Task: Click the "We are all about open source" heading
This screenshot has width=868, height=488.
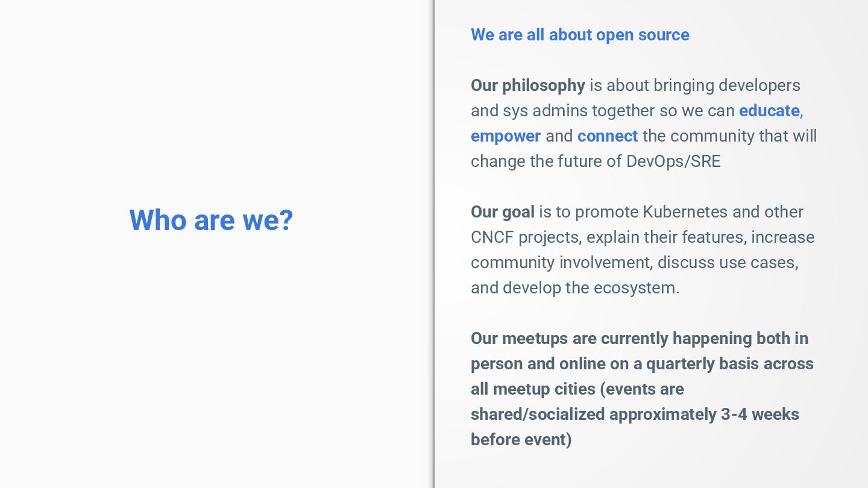Action: [580, 35]
